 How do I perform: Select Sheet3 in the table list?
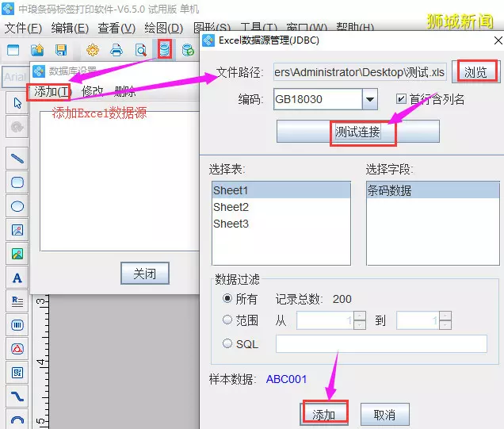pyautogui.click(x=281, y=224)
